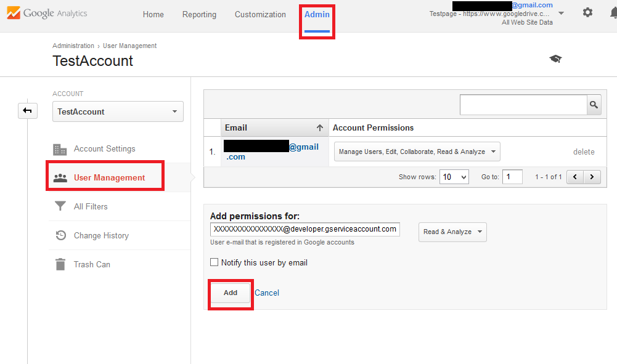Open the Read & Analyze permissions dropdown

(452, 232)
